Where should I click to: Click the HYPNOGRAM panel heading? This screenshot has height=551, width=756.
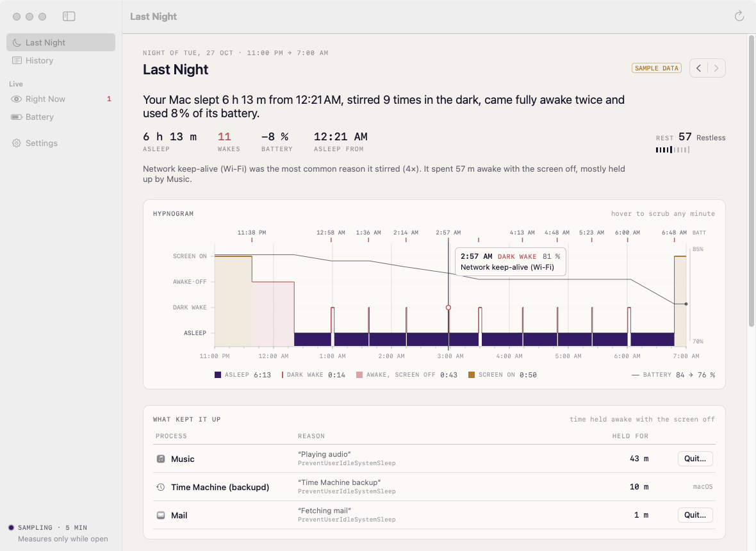(x=173, y=213)
